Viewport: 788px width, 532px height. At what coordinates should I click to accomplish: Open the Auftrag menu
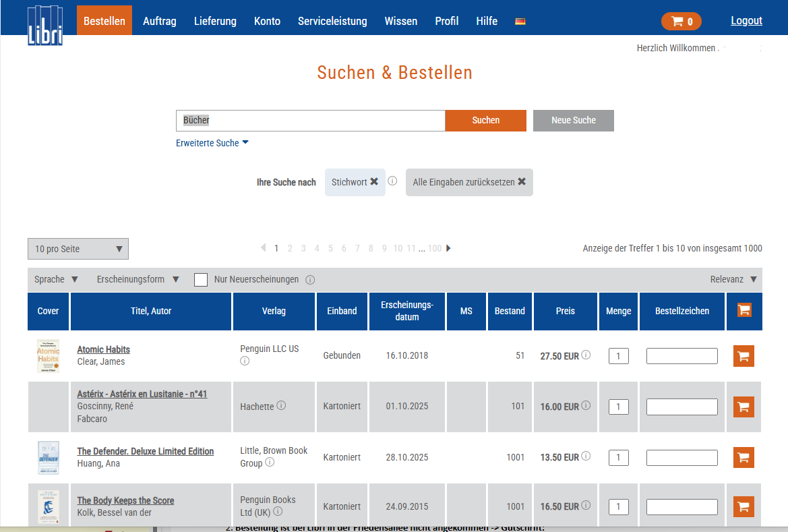click(x=159, y=21)
